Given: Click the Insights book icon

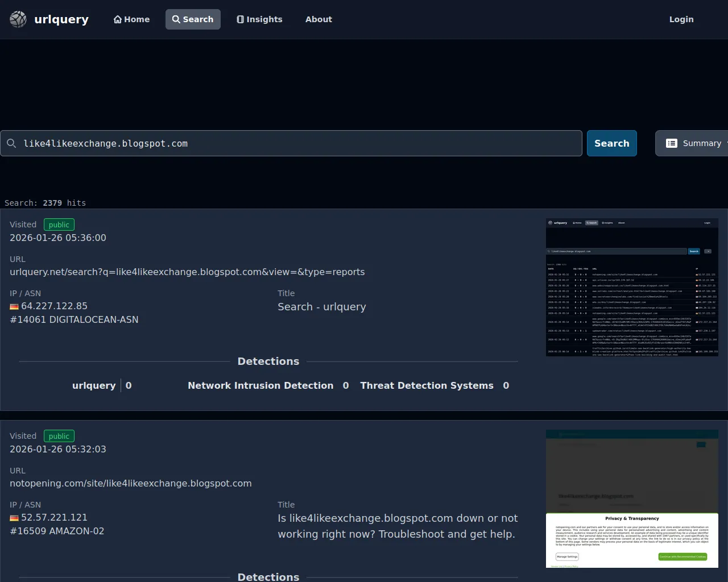Looking at the screenshot, I should pos(240,19).
